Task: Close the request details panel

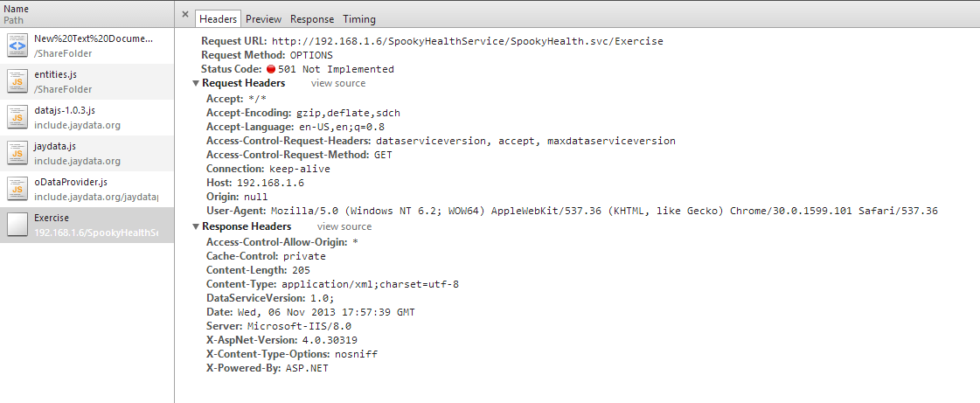Action: (185, 15)
